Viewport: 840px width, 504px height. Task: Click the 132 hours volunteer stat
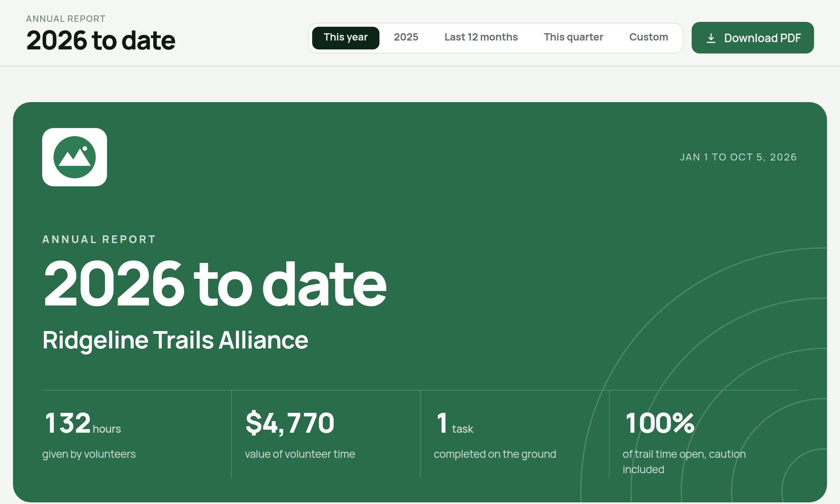pos(83,423)
